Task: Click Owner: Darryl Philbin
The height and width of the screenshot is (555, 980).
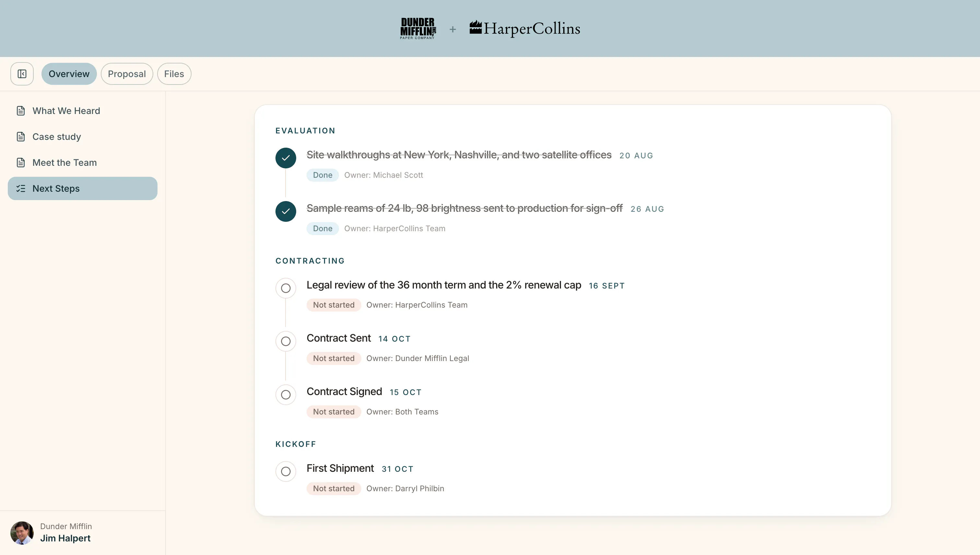Action: pyautogui.click(x=405, y=489)
